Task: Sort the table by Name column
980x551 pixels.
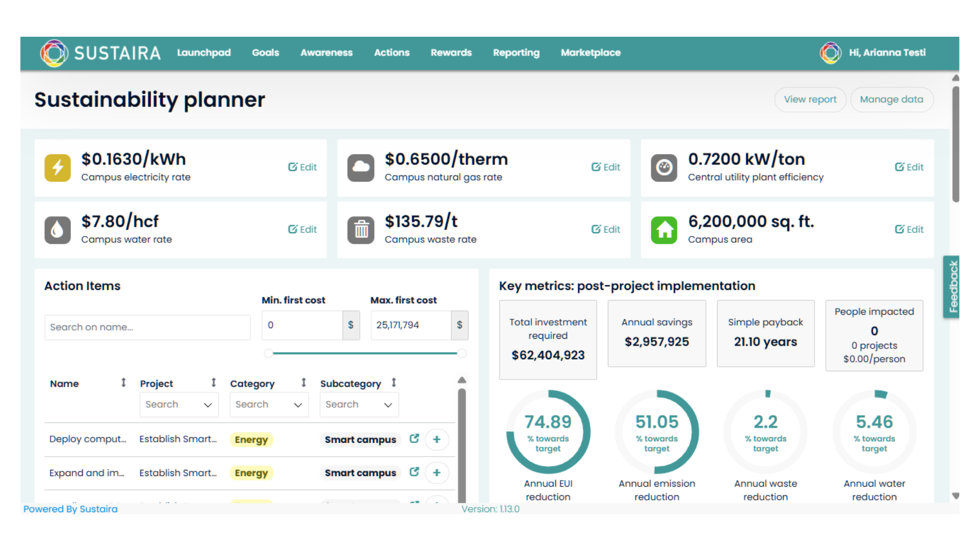Action: (x=122, y=382)
